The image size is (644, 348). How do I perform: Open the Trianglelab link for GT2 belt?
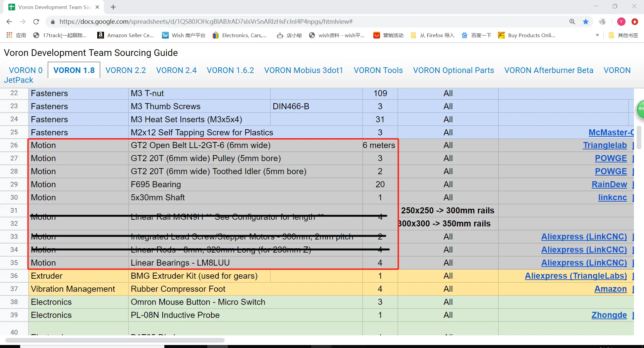(604, 145)
